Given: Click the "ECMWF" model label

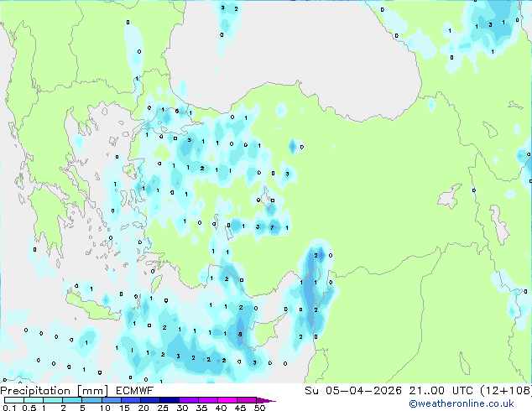Looking at the screenshot, I should [135, 391].
